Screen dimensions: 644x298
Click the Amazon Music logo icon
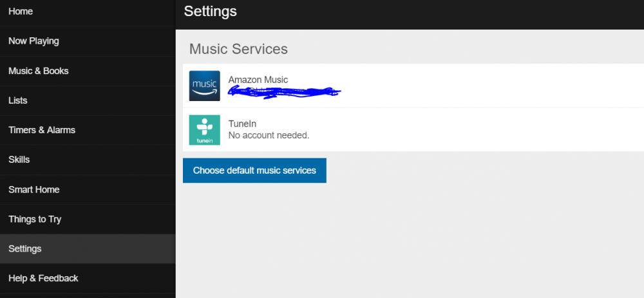pos(204,86)
